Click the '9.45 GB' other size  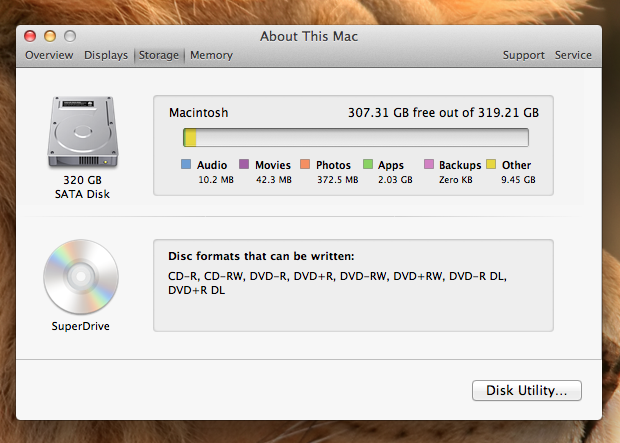pyautogui.click(x=518, y=180)
